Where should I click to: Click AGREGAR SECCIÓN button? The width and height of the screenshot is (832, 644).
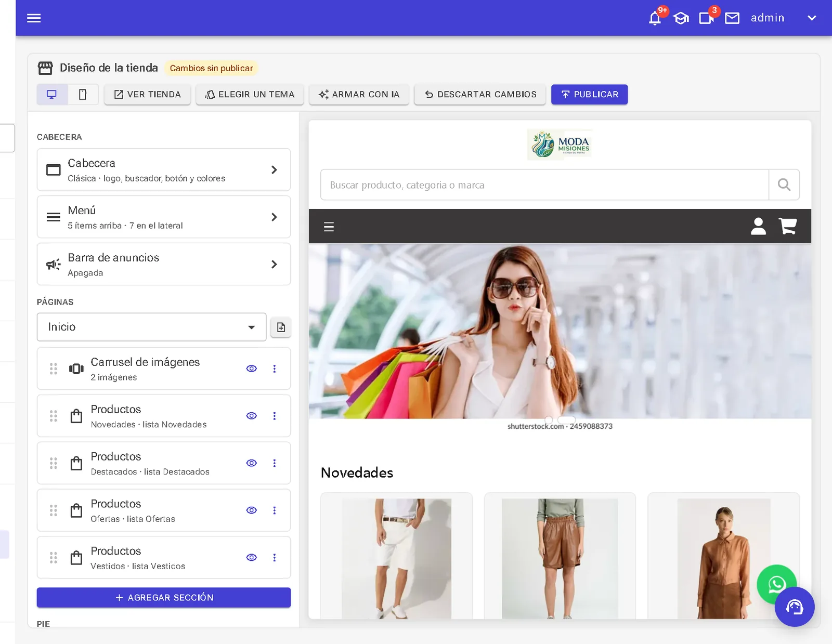pyautogui.click(x=164, y=598)
